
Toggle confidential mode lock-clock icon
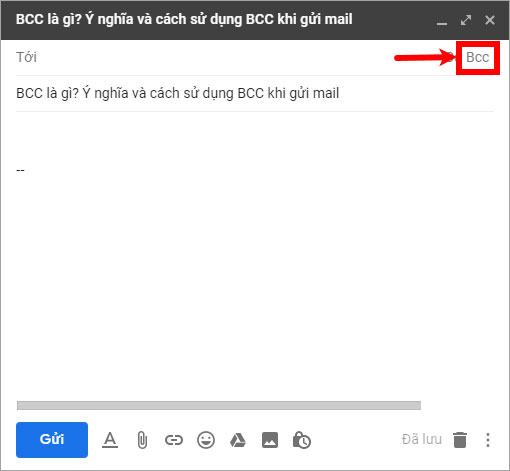click(x=302, y=440)
